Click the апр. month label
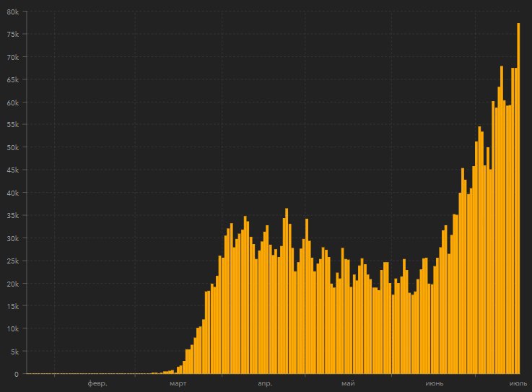Viewport: 532px width, 392px height. point(265,383)
